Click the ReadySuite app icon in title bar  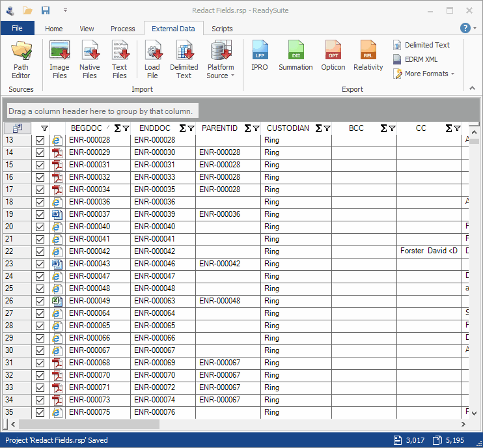click(10, 10)
